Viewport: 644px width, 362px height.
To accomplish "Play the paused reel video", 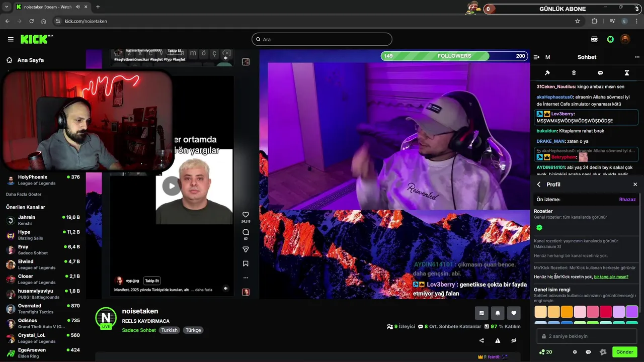I will point(172,186).
